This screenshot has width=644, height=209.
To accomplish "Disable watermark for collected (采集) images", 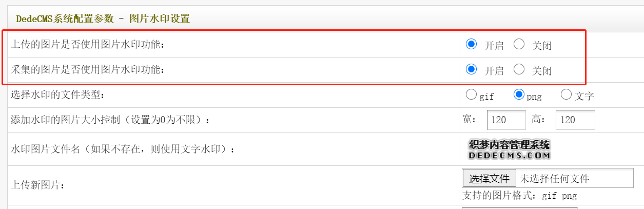I will [x=519, y=69].
